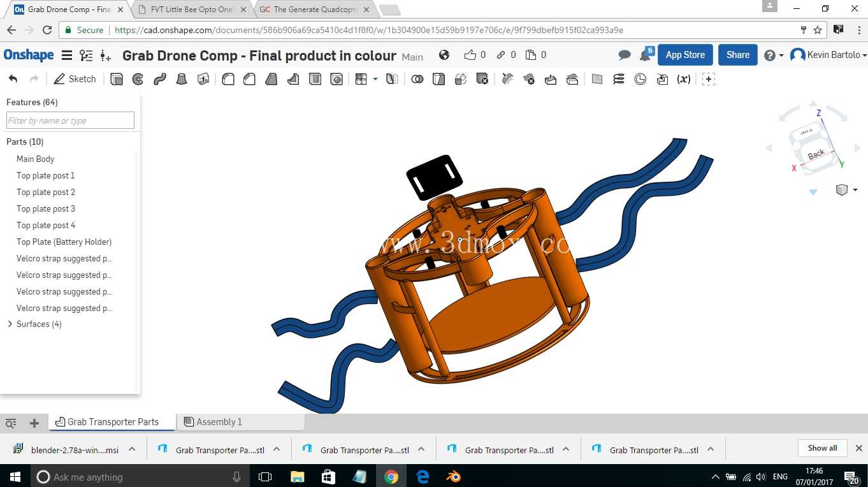Switch to FVT Little Bee browser tab

192,10
